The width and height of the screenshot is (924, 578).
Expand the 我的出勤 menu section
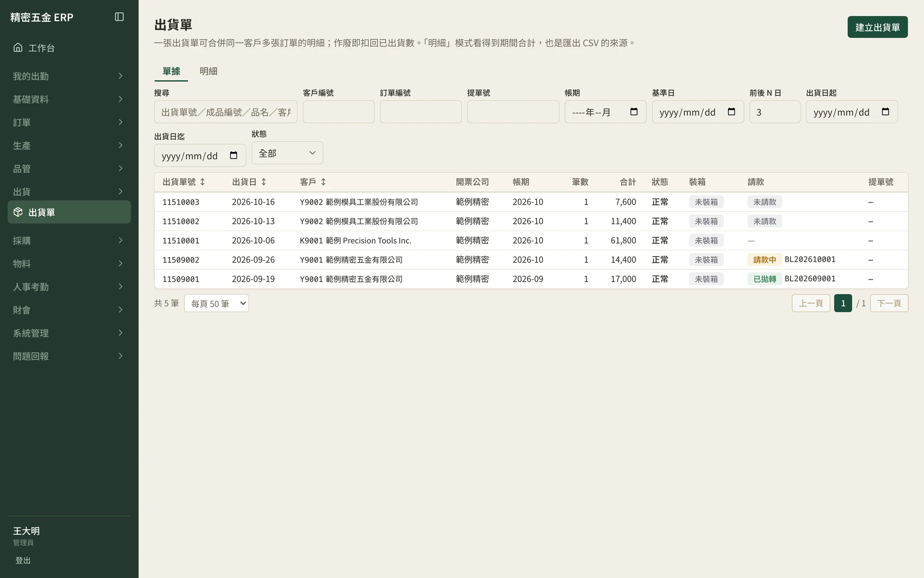pyautogui.click(x=69, y=76)
